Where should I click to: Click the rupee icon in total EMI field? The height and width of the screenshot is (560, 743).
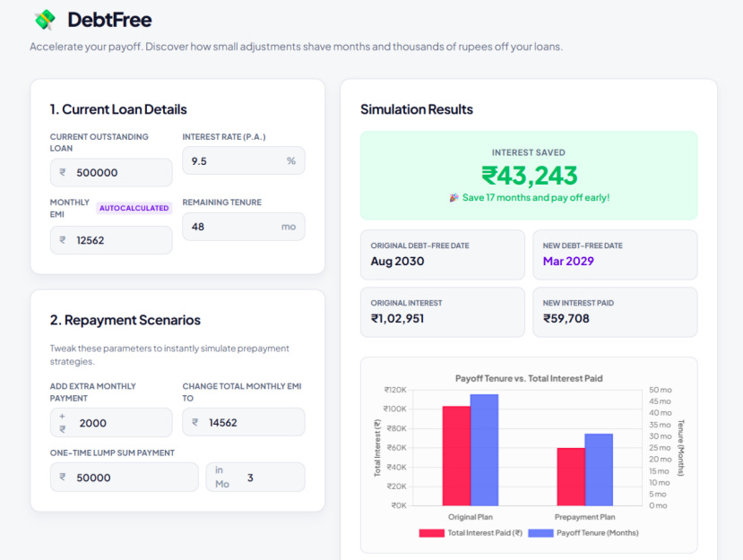pos(194,422)
